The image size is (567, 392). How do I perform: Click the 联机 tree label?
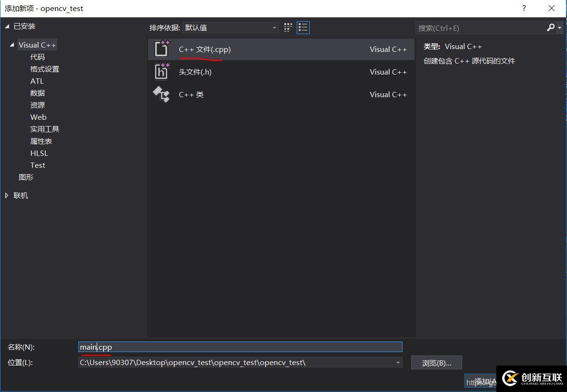pos(21,195)
